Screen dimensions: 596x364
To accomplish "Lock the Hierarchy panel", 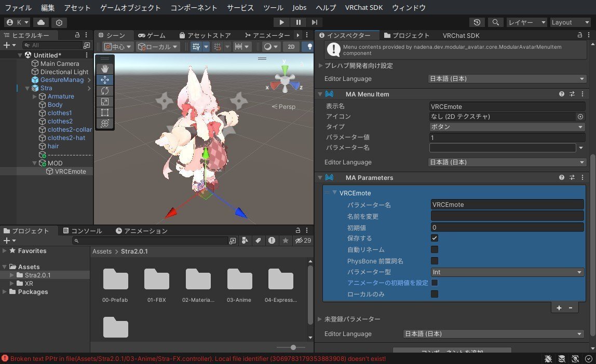I will coord(77,35).
